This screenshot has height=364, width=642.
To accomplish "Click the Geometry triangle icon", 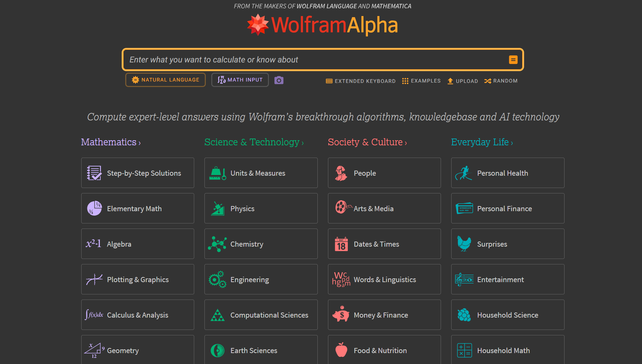I will pyautogui.click(x=94, y=350).
